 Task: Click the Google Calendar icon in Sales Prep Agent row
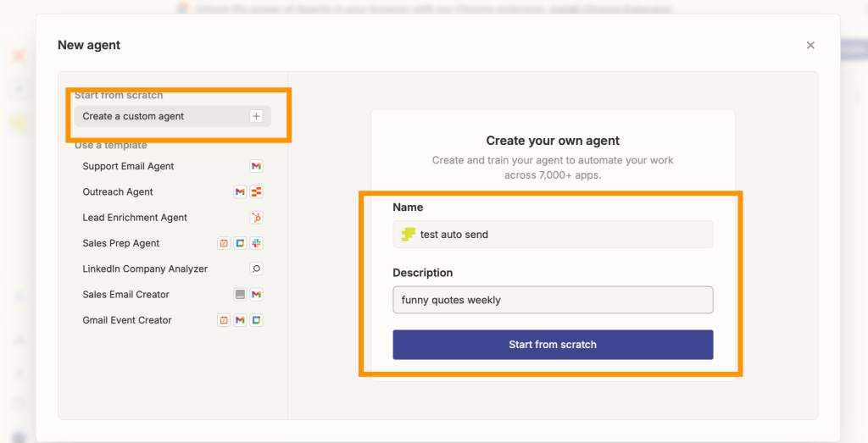pyautogui.click(x=240, y=243)
